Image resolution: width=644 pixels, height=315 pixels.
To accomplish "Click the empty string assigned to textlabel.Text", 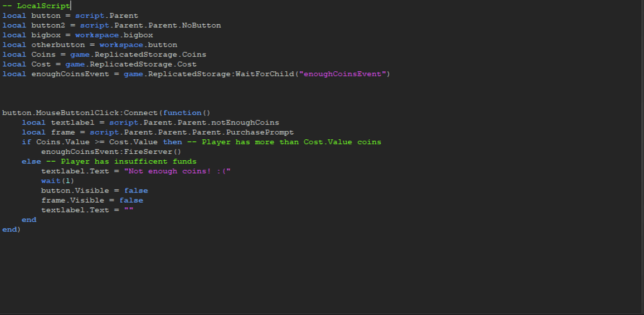I will click(x=128, y=210).
